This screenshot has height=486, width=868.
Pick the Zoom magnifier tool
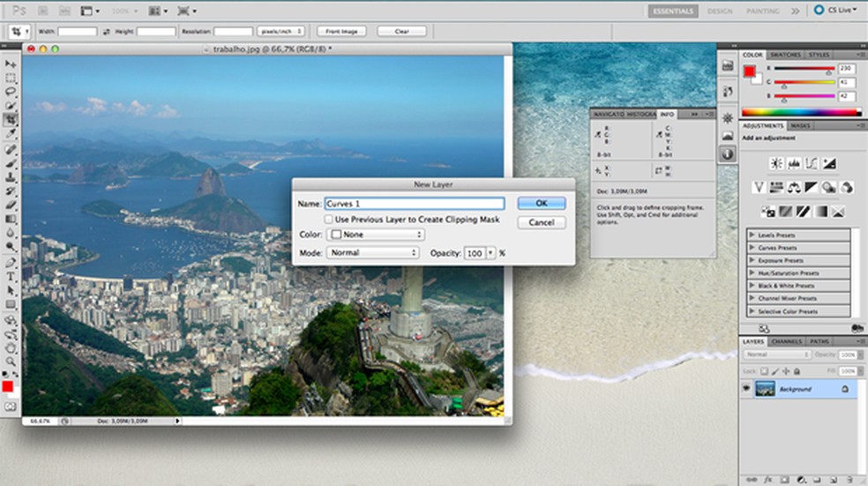tap(11, 362)
